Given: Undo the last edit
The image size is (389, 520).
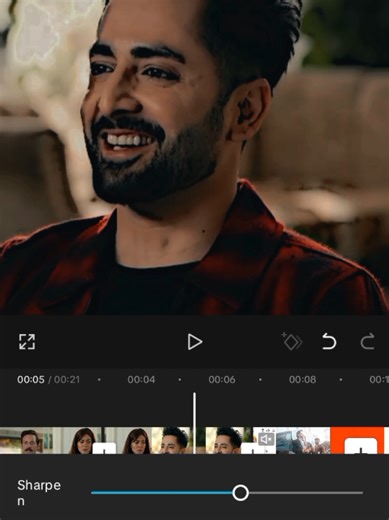Looking at the screenshot, I should coord(329,342).
